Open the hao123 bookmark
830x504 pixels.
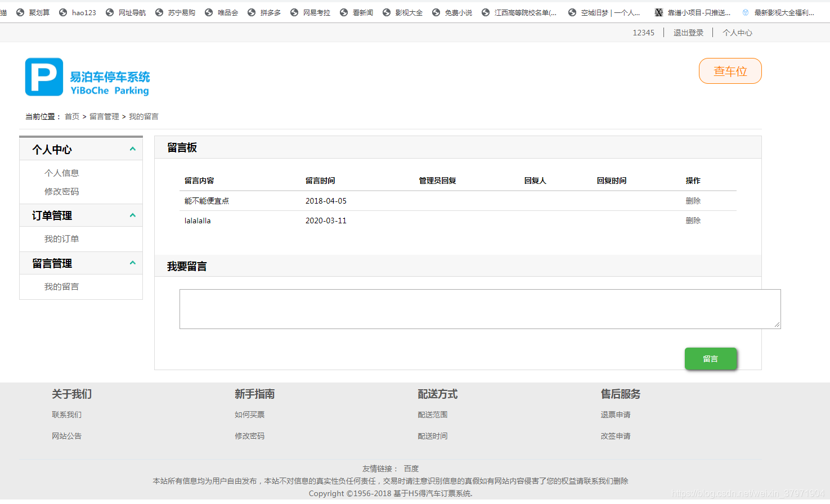point(78,12)
